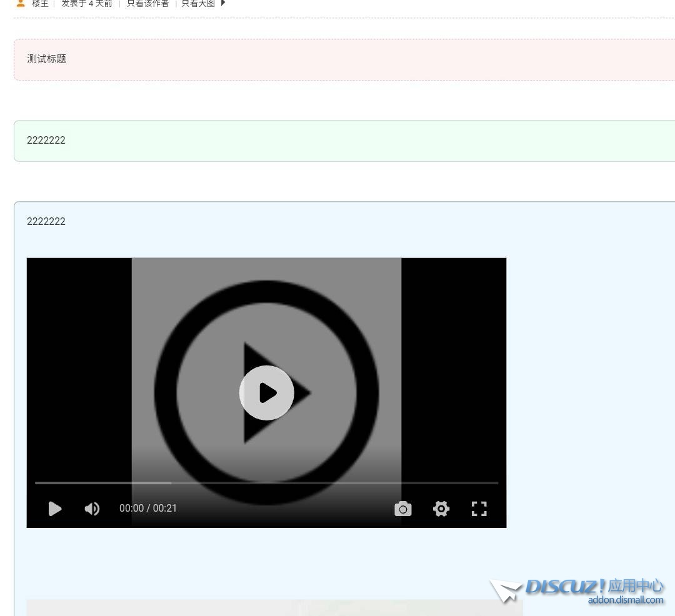
Task: Click the 楼主 user avatar icon
Action: 20,4
